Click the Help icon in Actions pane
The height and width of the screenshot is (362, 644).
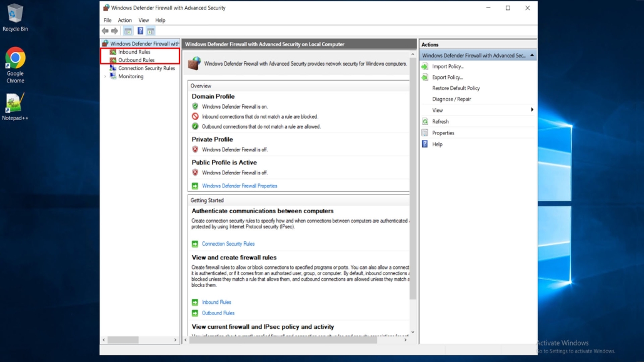(425, 144)
